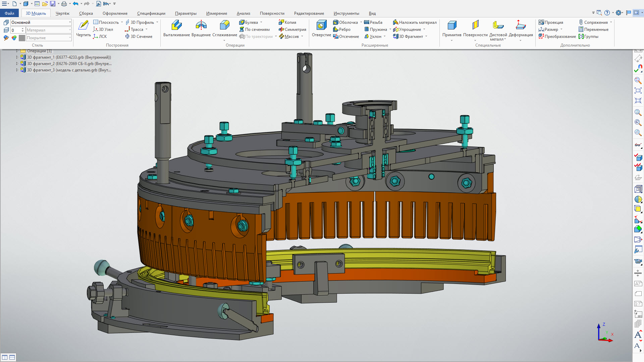The image size is (644, 362).
Task: Select the Выталкивание extrude tool
Action: coord(176,28)
